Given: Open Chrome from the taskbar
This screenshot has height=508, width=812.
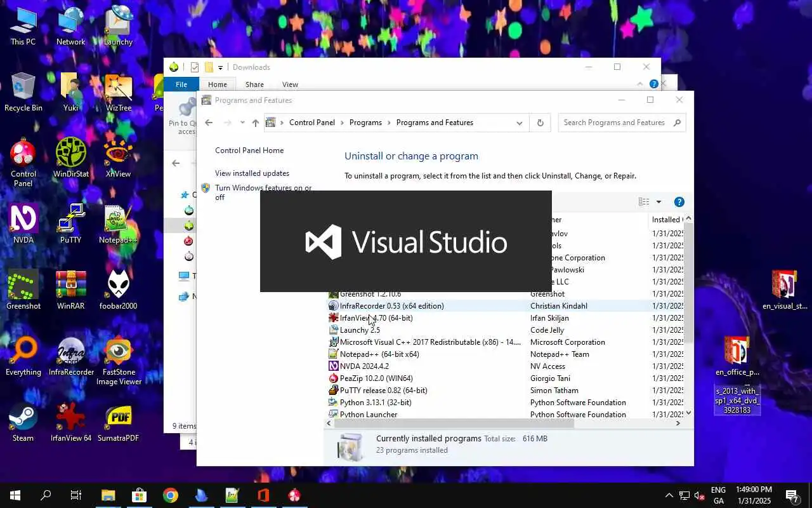Looking at the screenshot, I should 170,495.
